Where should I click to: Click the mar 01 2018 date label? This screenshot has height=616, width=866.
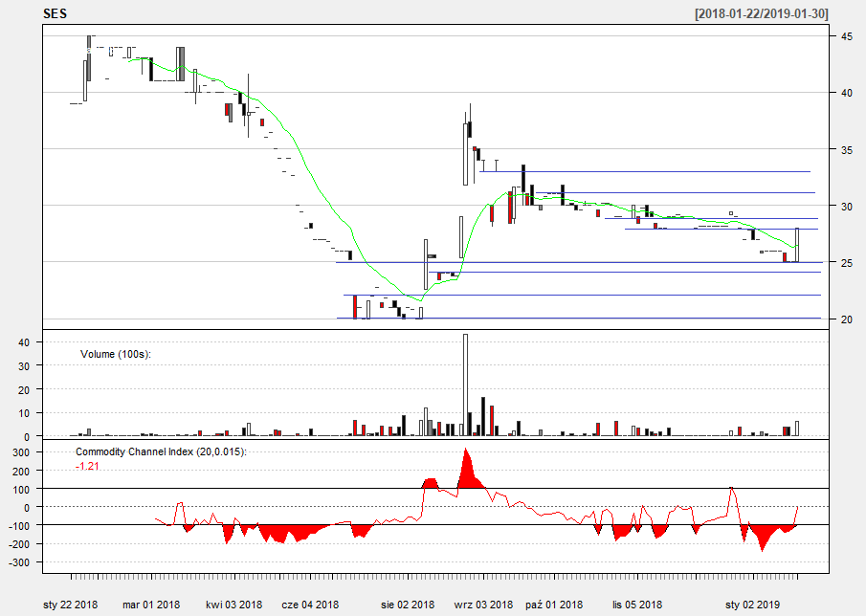pos(151,605)
